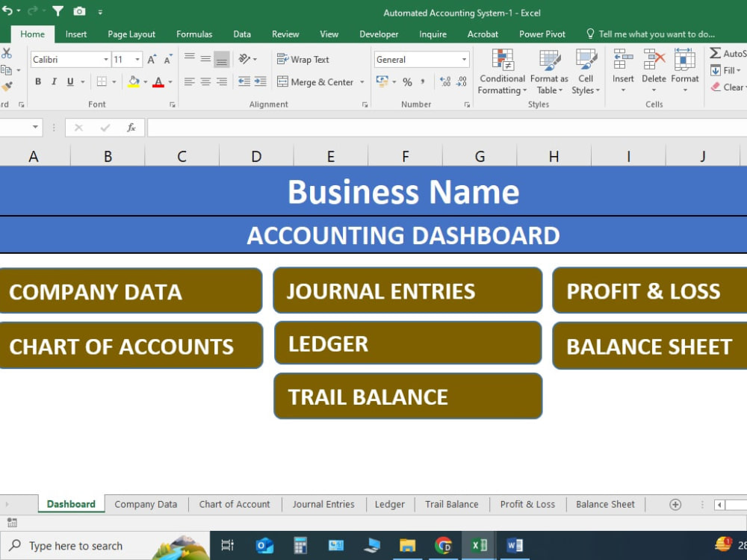747x560 pixels.
Task: Open the borders dropdown arrow
Action: click(114, 82)
